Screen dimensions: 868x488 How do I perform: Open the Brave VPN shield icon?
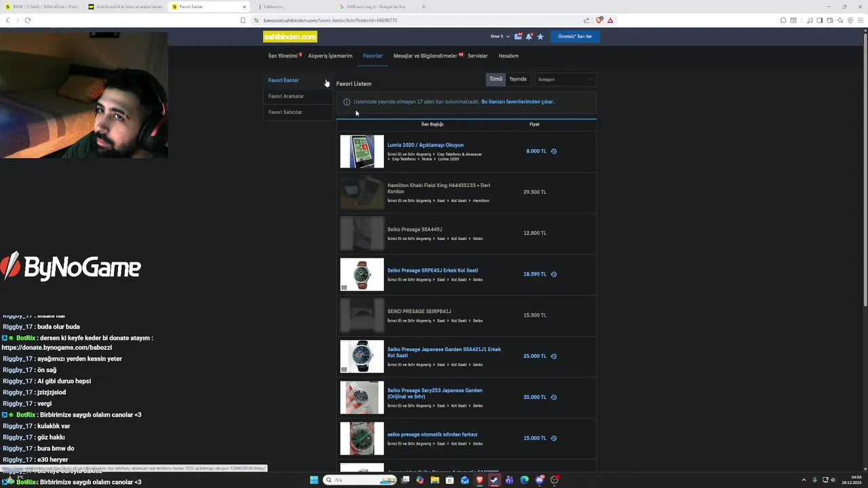[850, 20]
